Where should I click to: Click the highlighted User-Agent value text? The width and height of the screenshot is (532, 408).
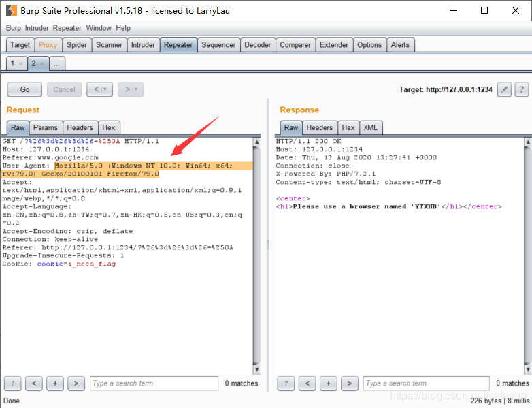pyautogui.click(x=127, y=170)
